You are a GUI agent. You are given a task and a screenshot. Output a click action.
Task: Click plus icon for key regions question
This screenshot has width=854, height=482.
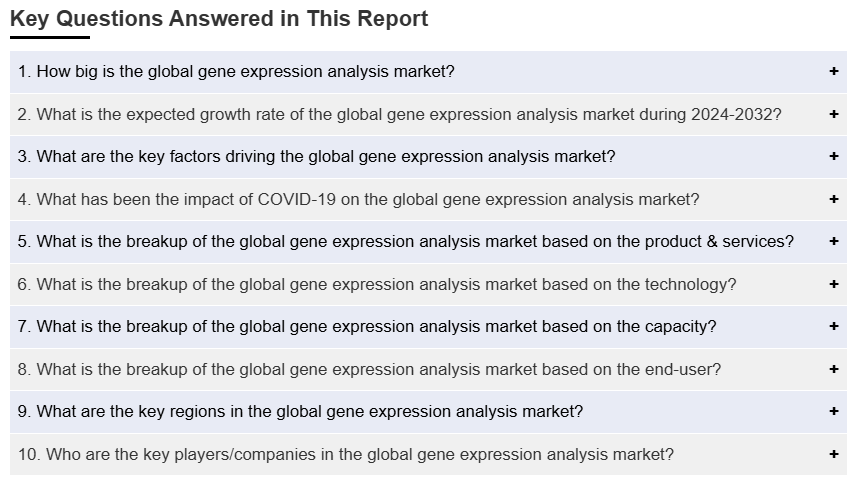tap(833, 411)
